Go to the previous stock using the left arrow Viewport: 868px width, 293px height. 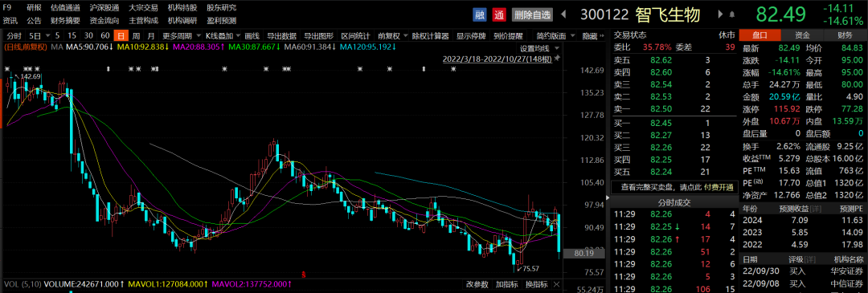pos(563,14)
